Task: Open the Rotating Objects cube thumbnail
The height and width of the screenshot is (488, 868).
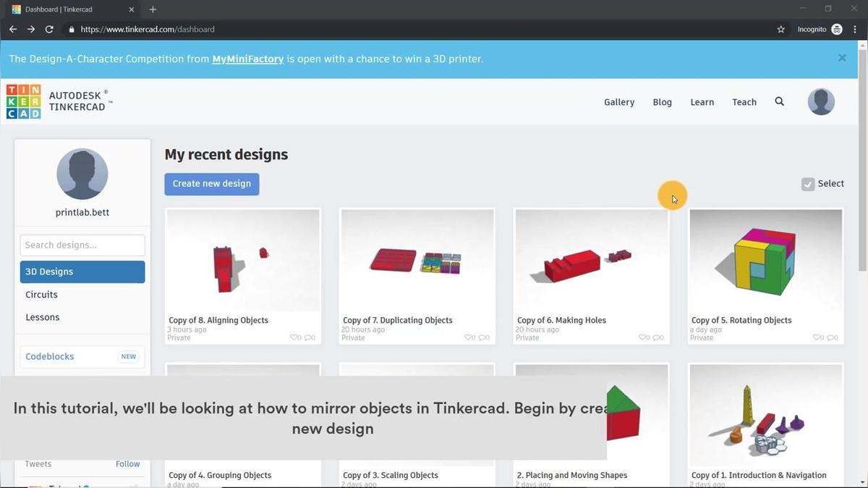Action: coord(766,261)
